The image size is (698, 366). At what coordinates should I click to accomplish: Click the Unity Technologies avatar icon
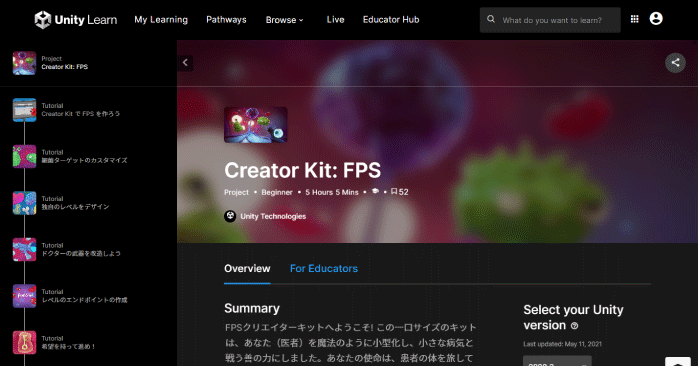coord(230,216)
